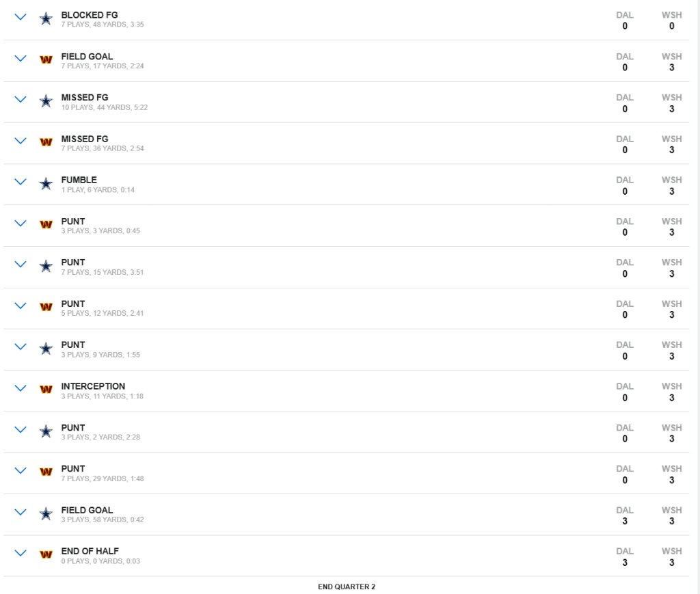700x594 pixels.
Task: Click the 3-play, 9-yard Punt drive title
Action: coord(73,345)
